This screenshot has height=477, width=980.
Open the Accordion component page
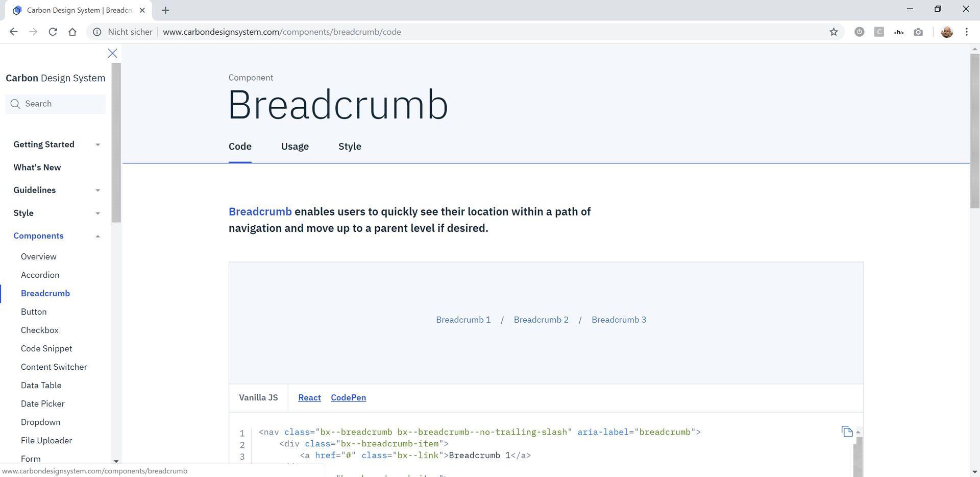tap(40, 275)
